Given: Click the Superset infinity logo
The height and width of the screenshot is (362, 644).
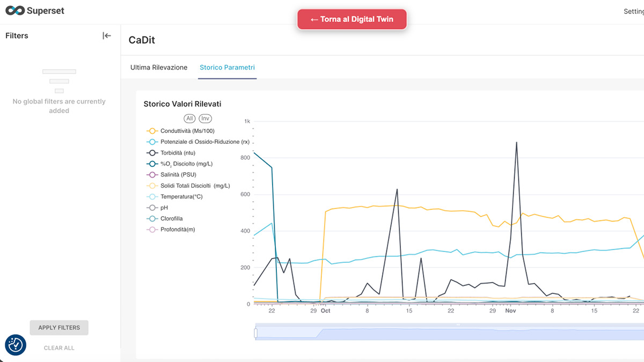Looking at the screenshot, I should coord(14,11).
